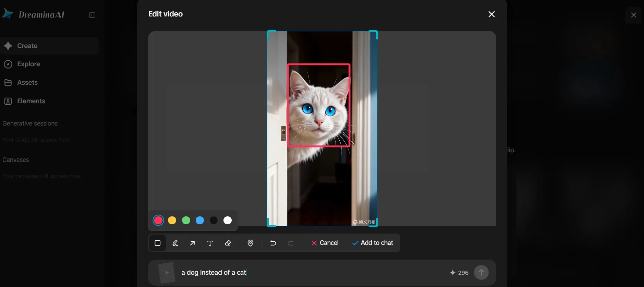644x287 pixels.
Task: Click the Create sparkle icon
Action: pos(8,46)
